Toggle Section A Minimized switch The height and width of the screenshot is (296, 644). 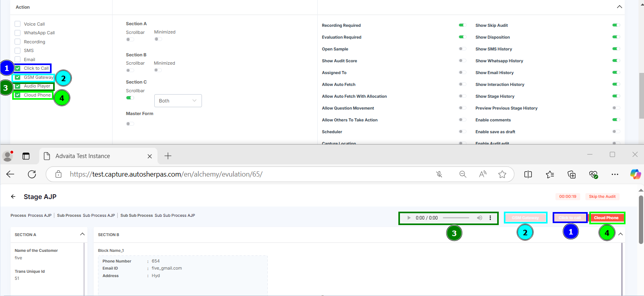pyautogui.click(x=158, y=39)
